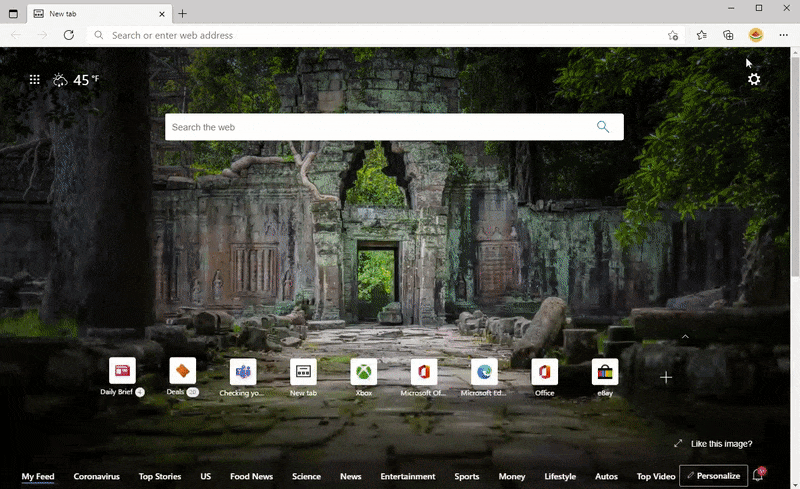Select the Science feed tab
This screenshot has width=800, height=489.
click(x=306, y=476)
